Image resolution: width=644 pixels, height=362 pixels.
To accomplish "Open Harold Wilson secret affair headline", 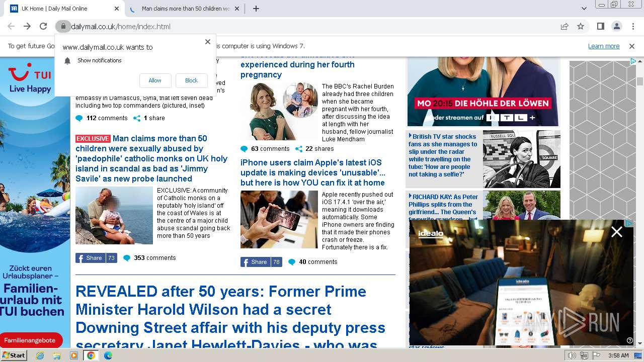I will 230,318.
